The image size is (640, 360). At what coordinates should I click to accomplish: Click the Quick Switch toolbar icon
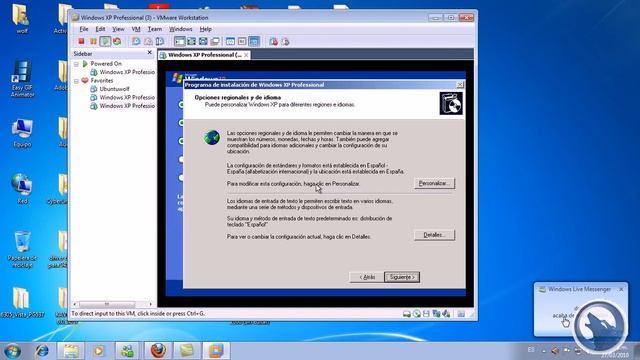tap(191, 41)
